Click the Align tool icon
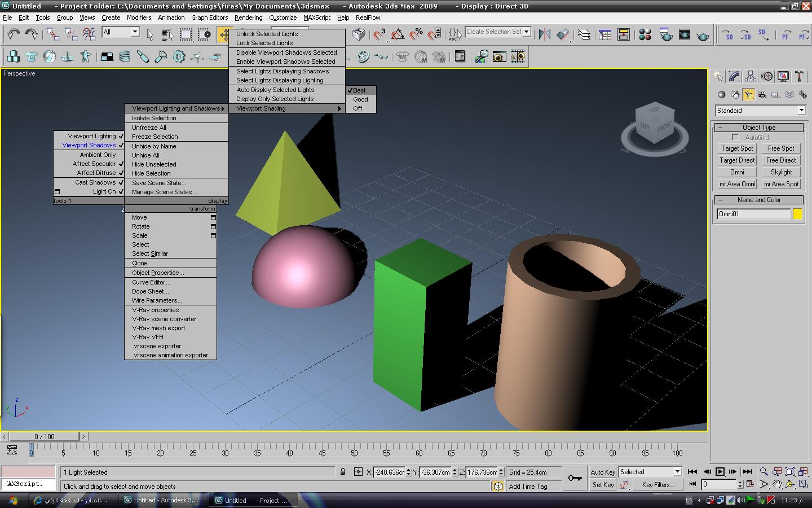The height and width of the screenshot is (508, 812). click(563, 34)
